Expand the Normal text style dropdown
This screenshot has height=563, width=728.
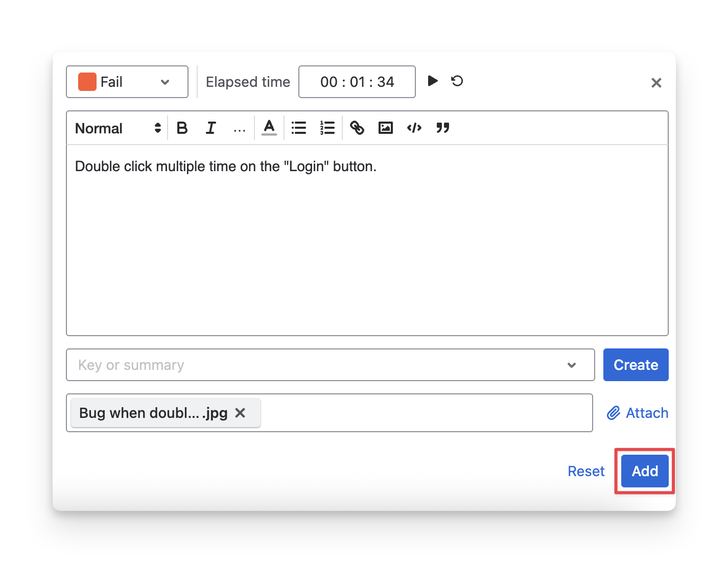(x=118, y=128)
